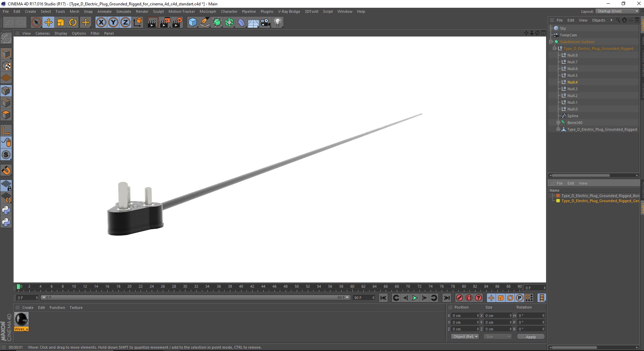Collapse Type_D_Electric_Plug_Grounded_Rigged null group
644x351 pixels.
(x=554, y=49)
